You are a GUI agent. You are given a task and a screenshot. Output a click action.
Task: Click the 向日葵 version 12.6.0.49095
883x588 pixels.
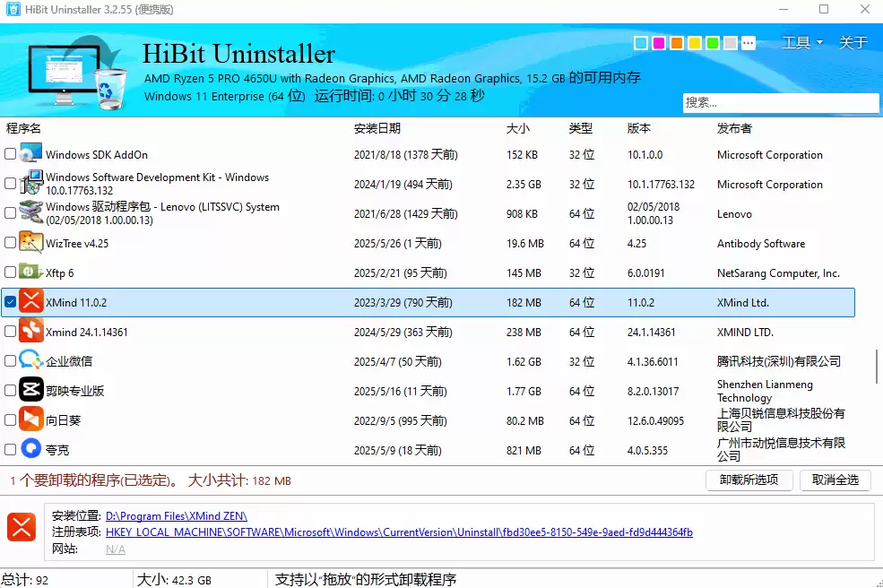655,420
